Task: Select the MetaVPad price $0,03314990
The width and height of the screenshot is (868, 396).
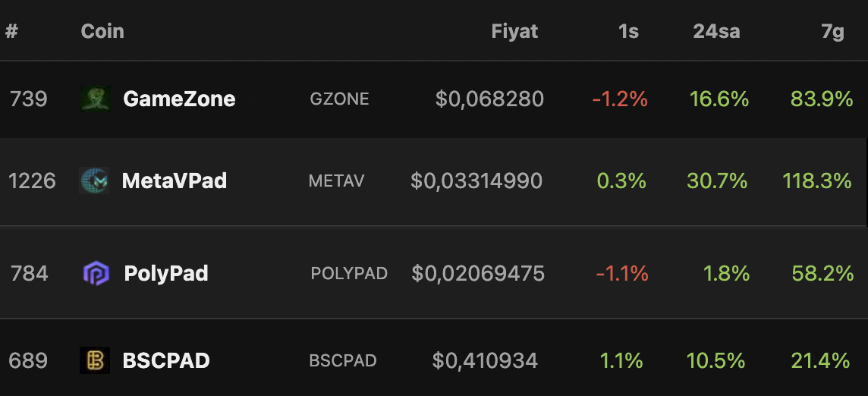Action: pos(476,181)
